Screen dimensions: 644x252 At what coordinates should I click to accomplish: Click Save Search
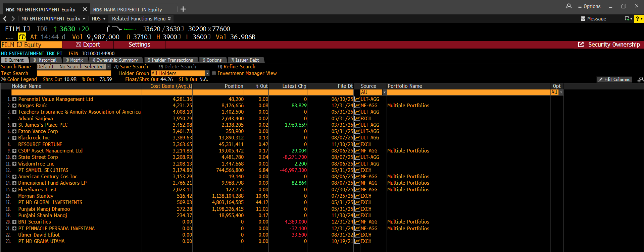(x=131, y=67)
